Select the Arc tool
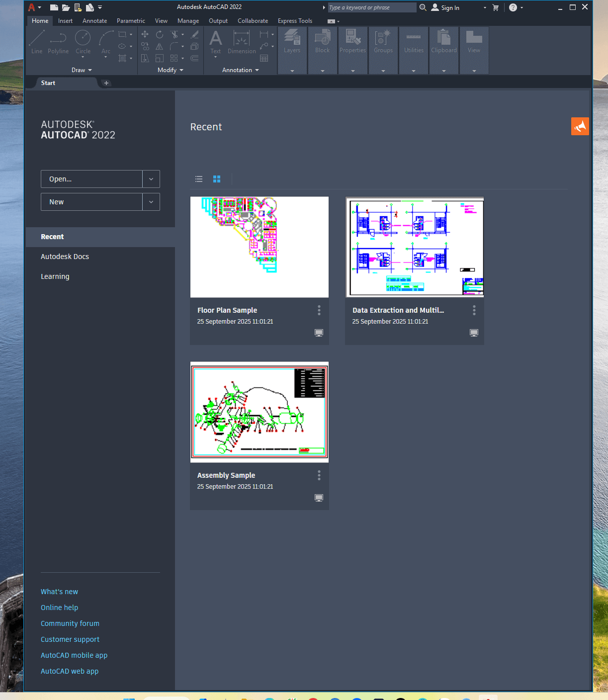 pyautogui.click(x=106, y=42)
